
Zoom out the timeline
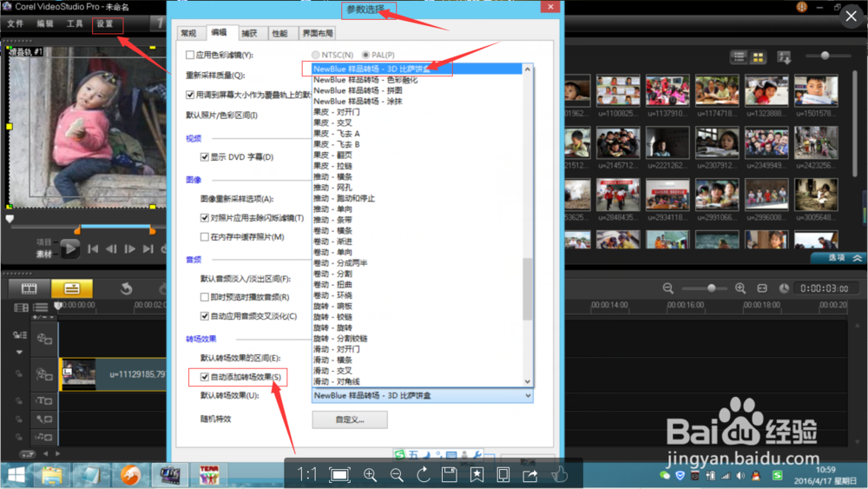tap(668, 288)
